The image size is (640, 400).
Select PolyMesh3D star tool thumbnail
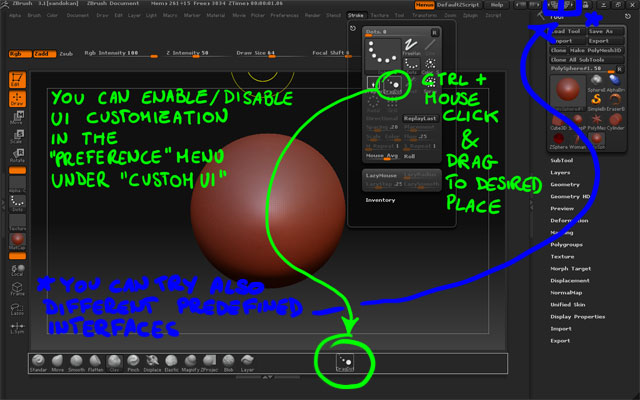tap(596, 122)
